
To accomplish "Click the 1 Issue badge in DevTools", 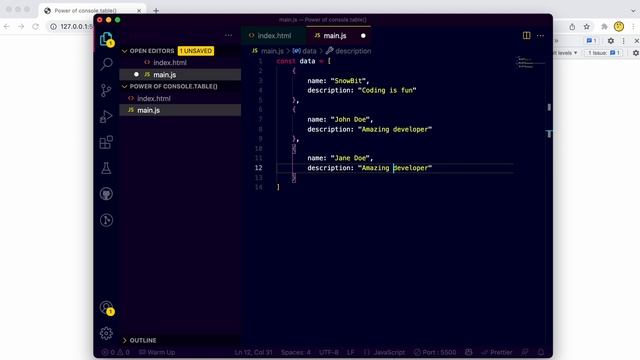I will click(x=604, y=53).
